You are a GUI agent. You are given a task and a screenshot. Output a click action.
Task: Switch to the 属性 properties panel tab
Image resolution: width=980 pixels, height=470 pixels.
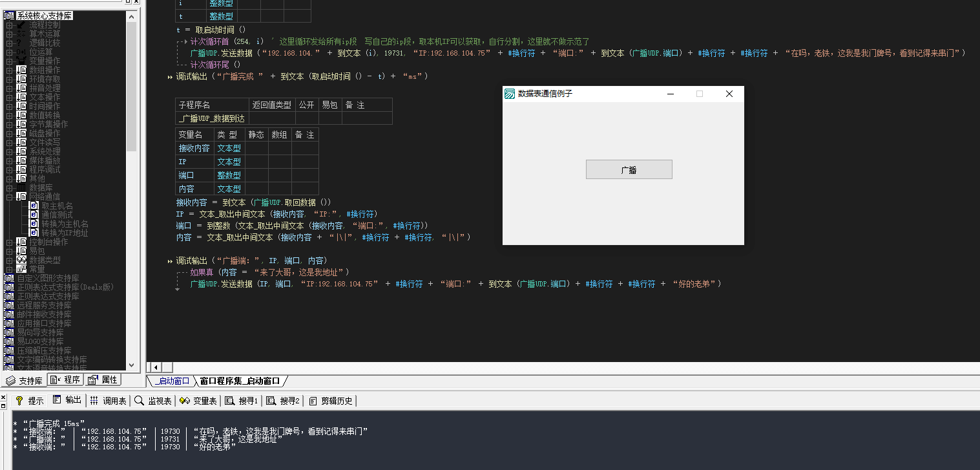(x=103, y=380)
